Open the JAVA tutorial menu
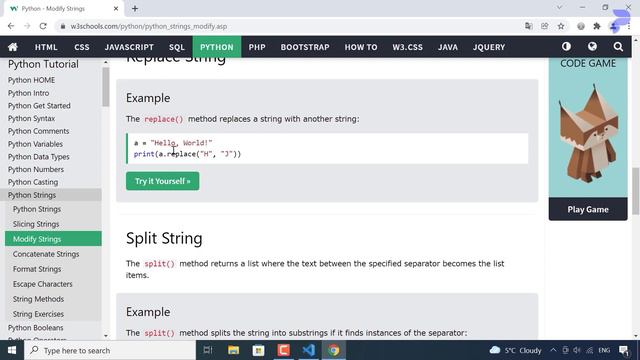Image resolution: width=640 pixels, height=360 pixels. point(448,47)
